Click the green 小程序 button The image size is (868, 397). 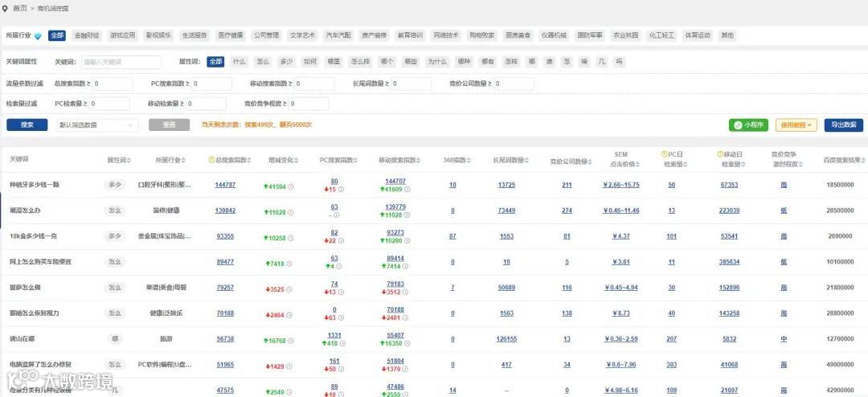(x=748, y=125)
